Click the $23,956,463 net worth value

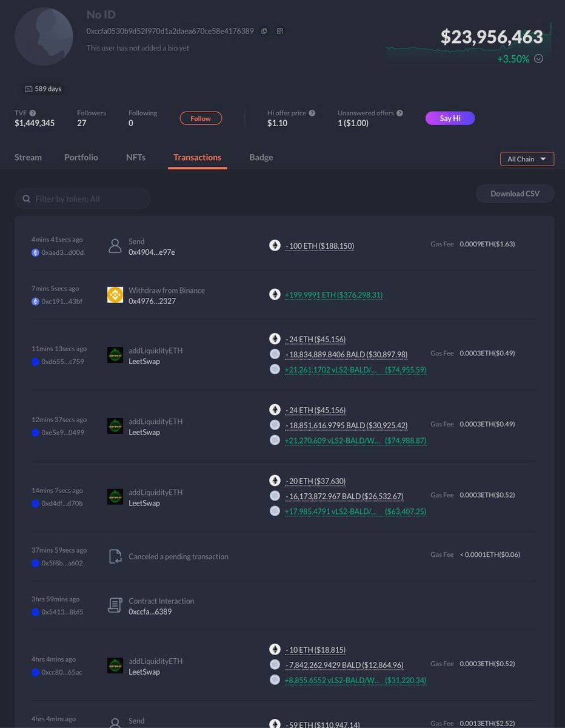(492, 37)
